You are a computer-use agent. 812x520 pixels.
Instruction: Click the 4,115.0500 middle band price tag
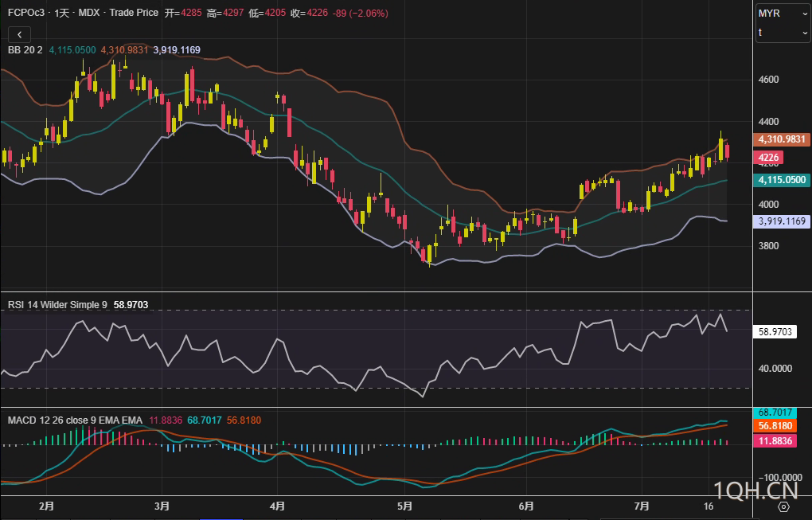(782, 180)
